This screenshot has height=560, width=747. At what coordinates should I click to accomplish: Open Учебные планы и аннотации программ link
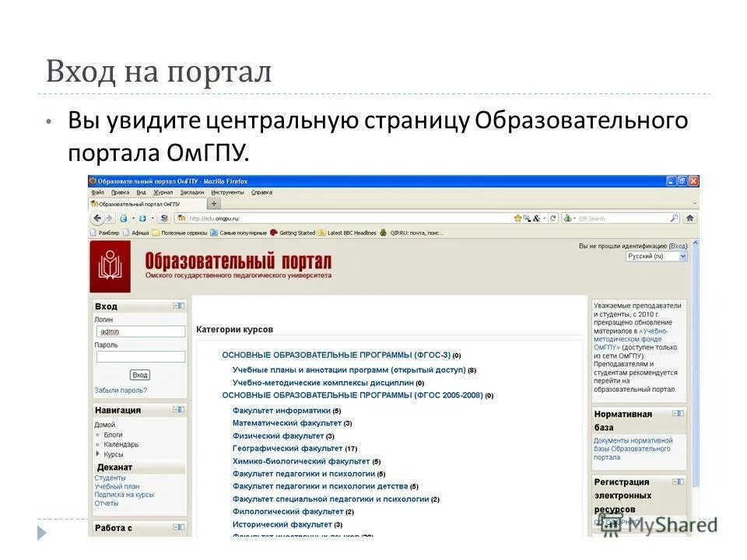pyautogui.click(x=349, y=369)
